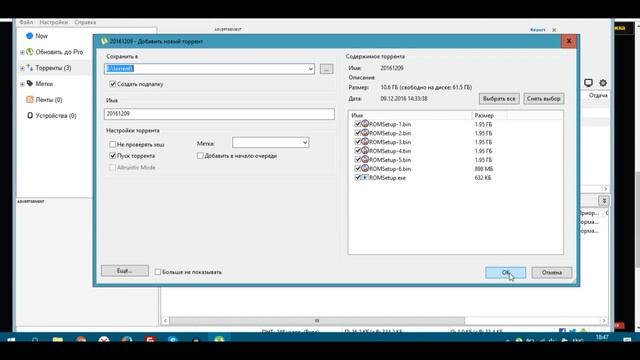Click the browse "..." folder button
The width and height of the screenshot is (640, 360).
(326, 69)
